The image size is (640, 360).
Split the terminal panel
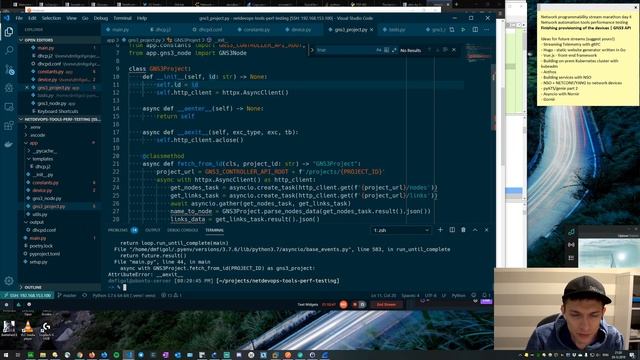(x=452, y=230)
